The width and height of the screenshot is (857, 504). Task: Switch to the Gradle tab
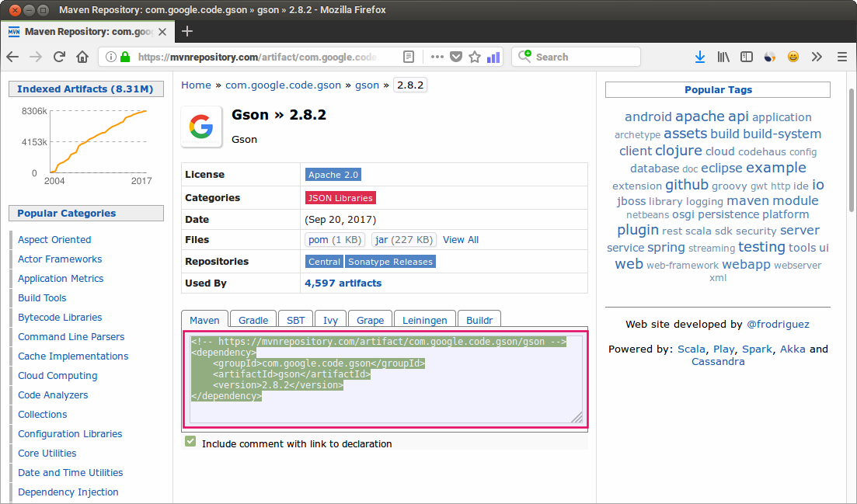coord(253,319)
